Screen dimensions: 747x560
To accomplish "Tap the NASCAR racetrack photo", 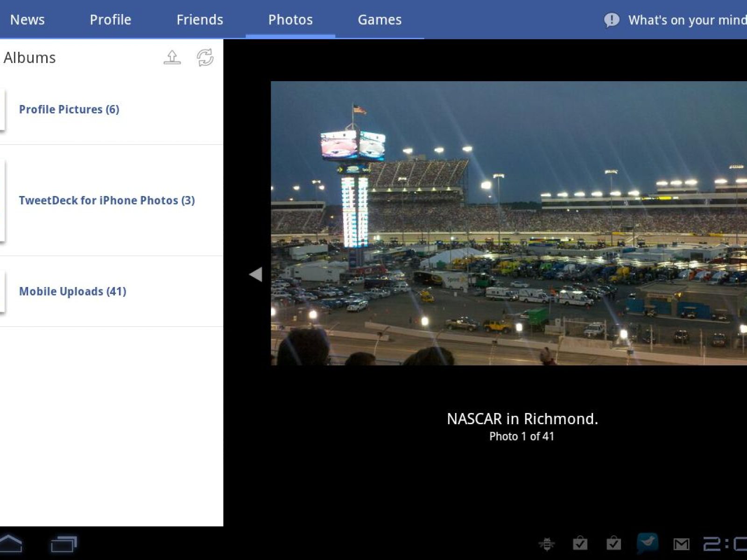I will [x=508, y=223].
